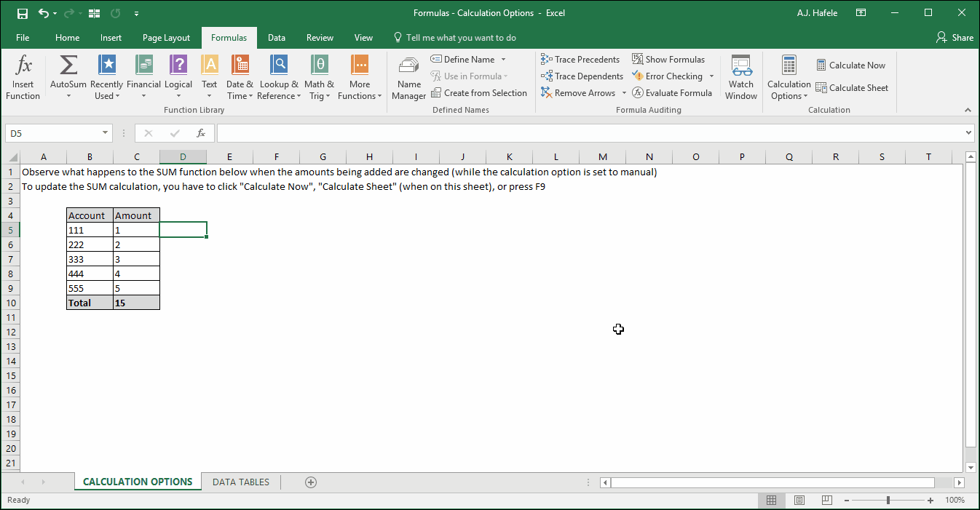Click Create from Selection
The image size is (980, 510).
pyautogui.click(x=479, y=93)
